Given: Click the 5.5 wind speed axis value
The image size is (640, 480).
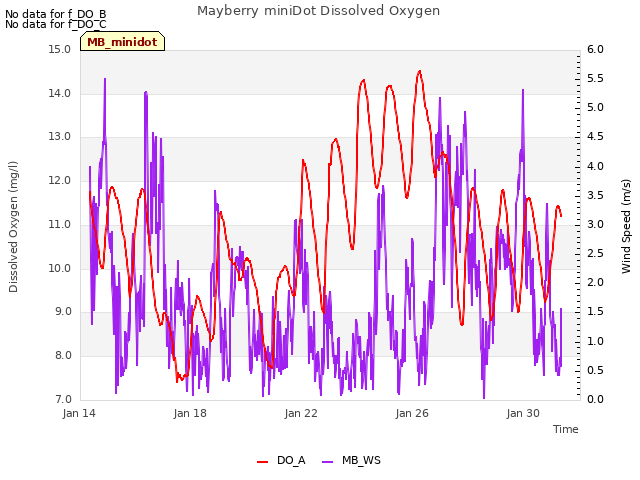Looking at the screenshot, I should 595,78.
